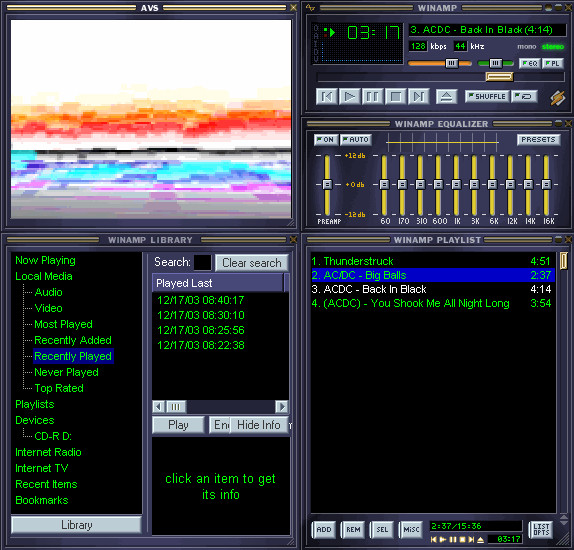Click the 600 equalizer band slider
Screen dimensions: 574x550
pyautogui.click(x=438, y=185)
